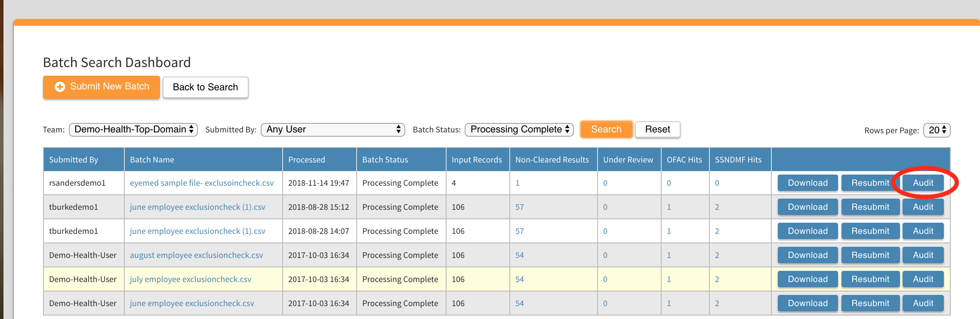Image resolution: width=980 pixels, height=319 pixels.
Task: Open eyemed sample file exclusioncheck.csv batch
Action: coord(201,183)
